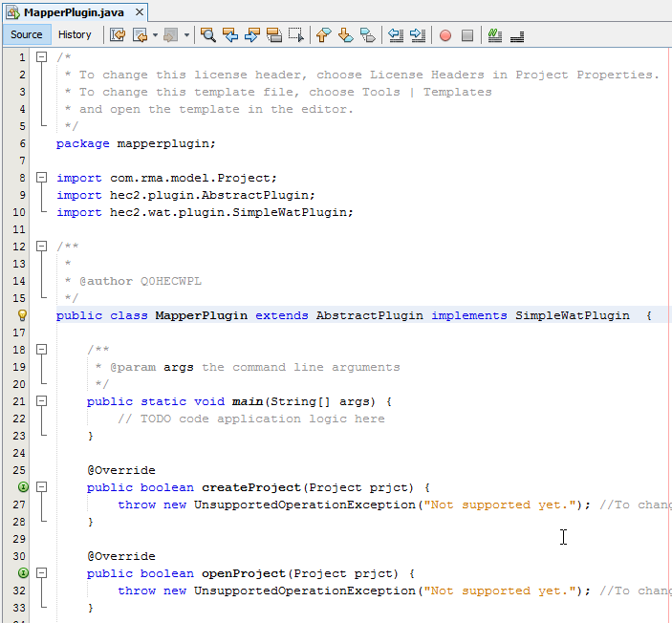Click override marker beside openProject method

23,573
